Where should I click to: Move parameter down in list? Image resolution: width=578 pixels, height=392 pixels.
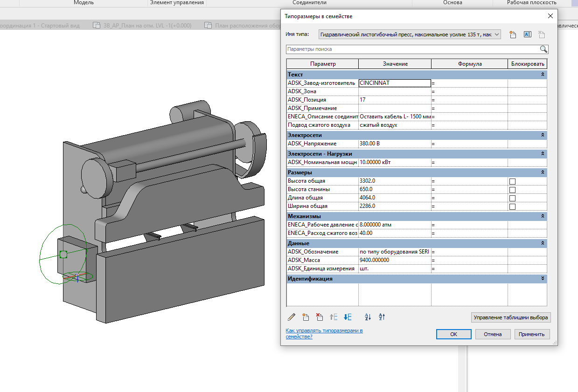pyautogui.click(x=348, y=317)
